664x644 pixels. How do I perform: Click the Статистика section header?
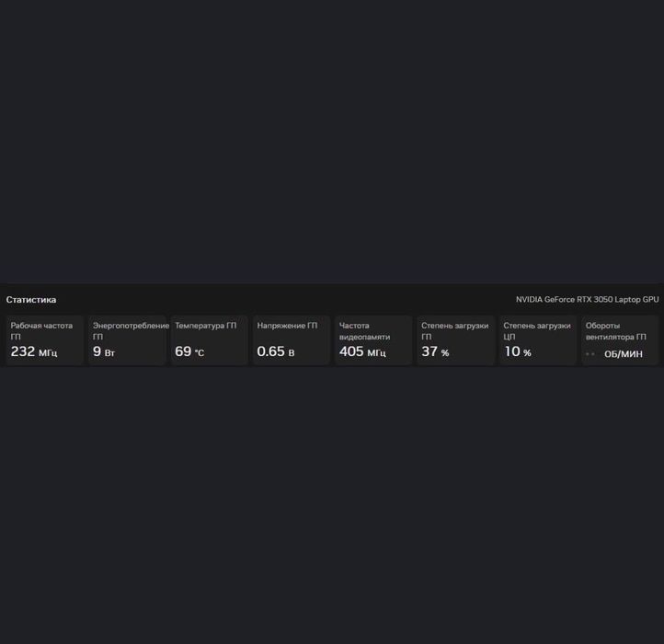pyautogui.click(x=31, y=300)
